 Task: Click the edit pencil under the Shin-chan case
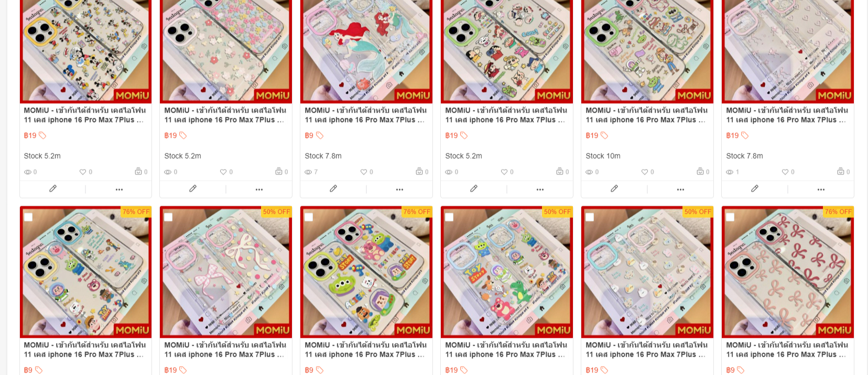[x=474, y=189]
